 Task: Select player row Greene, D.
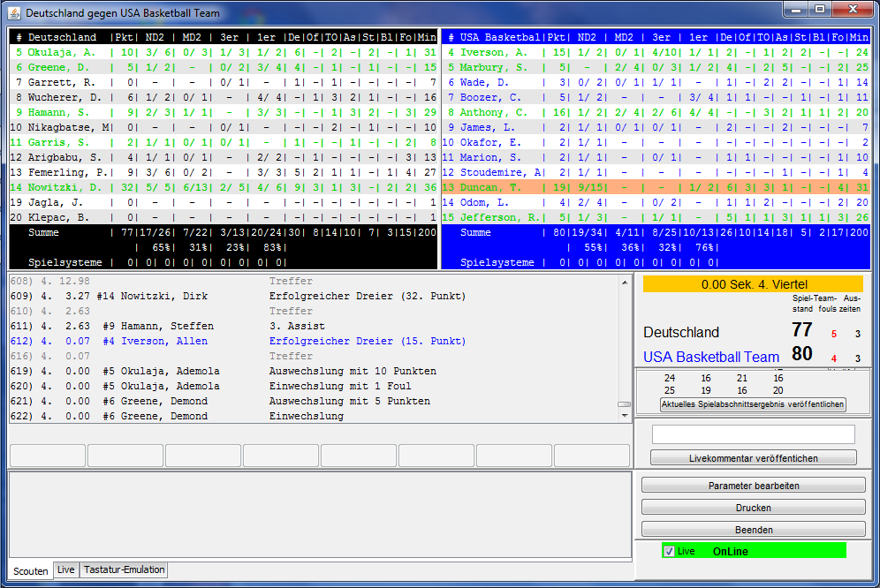click(x=224, y=67)
